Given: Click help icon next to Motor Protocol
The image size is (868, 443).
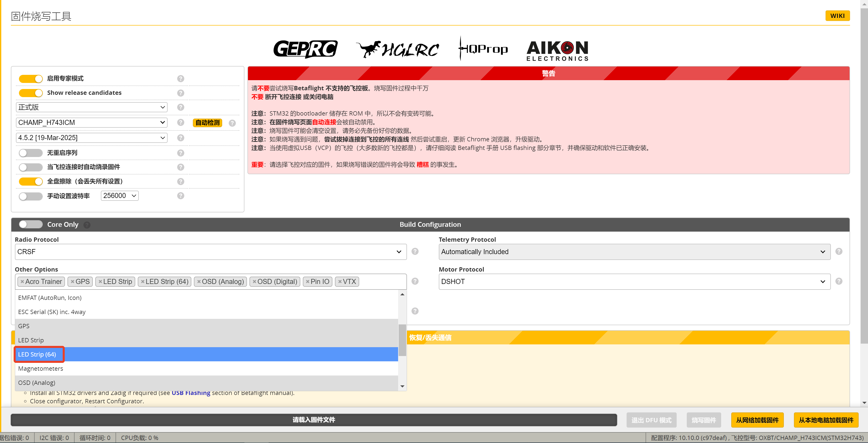Looking at the screenshot, I should pos(839,281).
